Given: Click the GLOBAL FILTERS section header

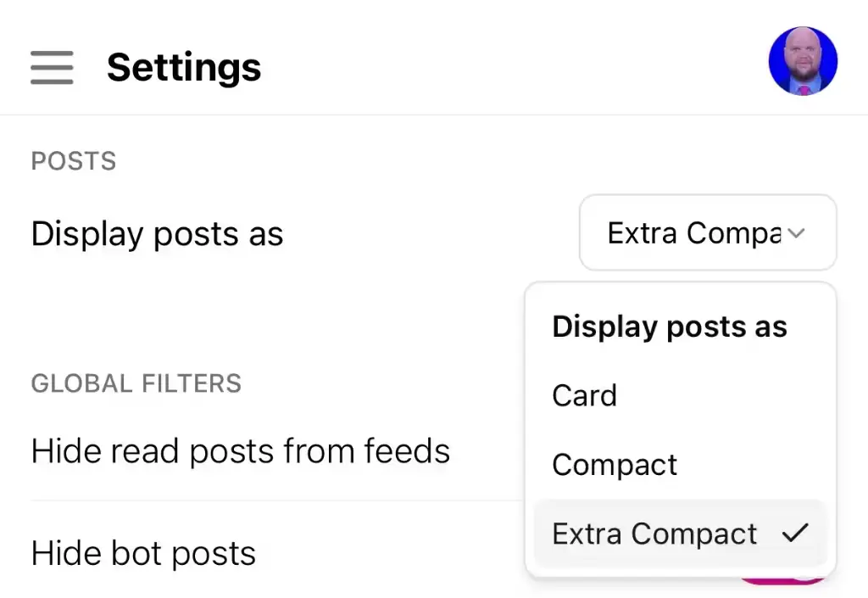Looking at the screenshot, I should coord(136,383).
